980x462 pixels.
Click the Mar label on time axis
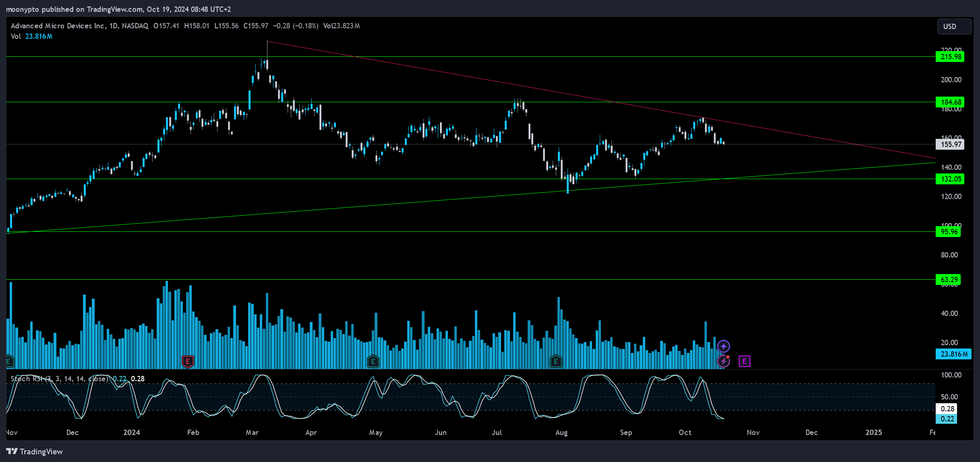point(252,433)
